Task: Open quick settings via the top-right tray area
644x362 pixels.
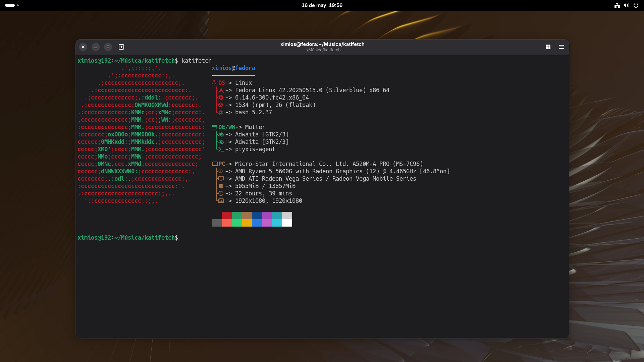Action: coord(626,5)
